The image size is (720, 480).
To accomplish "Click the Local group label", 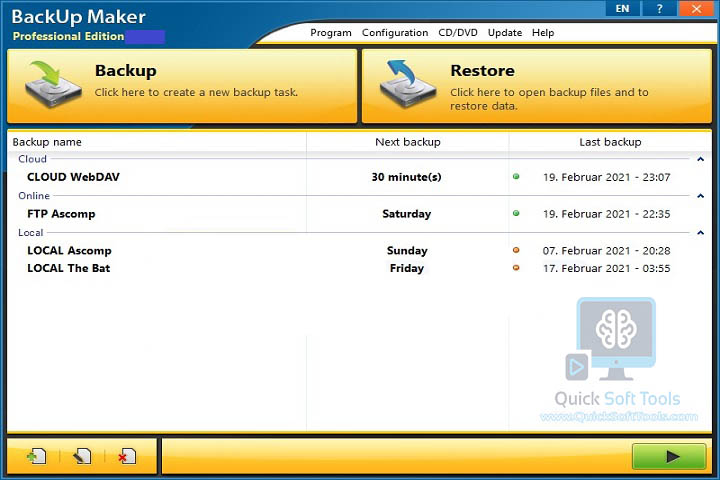I will (31, 232).
